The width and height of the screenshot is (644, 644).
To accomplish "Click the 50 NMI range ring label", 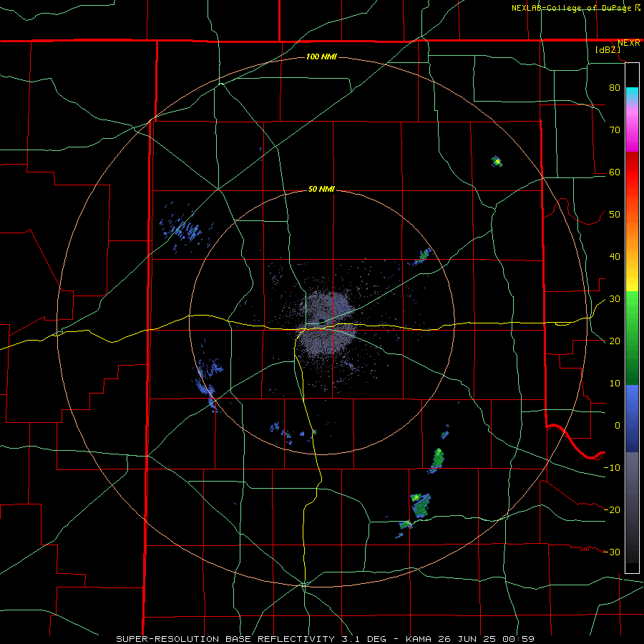I will click(321, 190).
